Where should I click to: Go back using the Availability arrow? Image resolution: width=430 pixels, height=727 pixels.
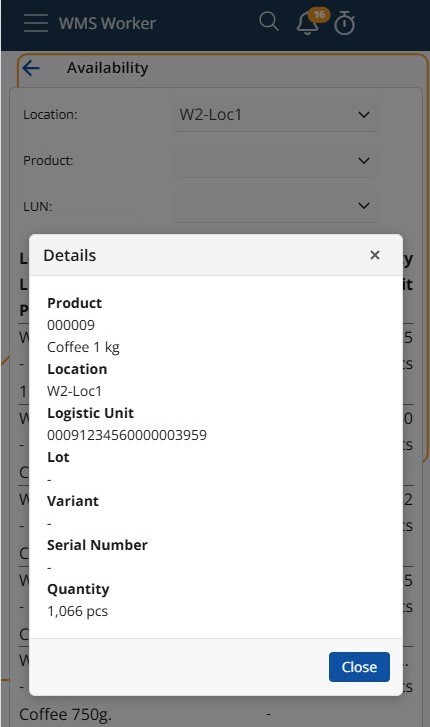(31, 68)
